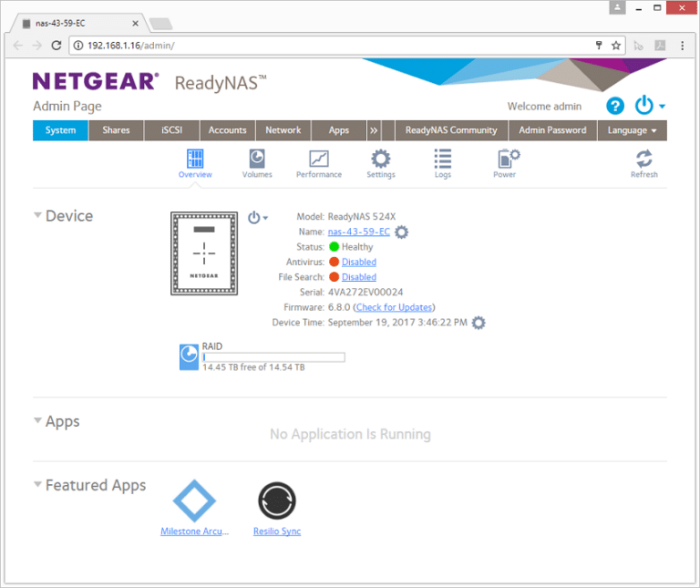
Task: Switch to the Accounts tab
Action: point(228,130)
